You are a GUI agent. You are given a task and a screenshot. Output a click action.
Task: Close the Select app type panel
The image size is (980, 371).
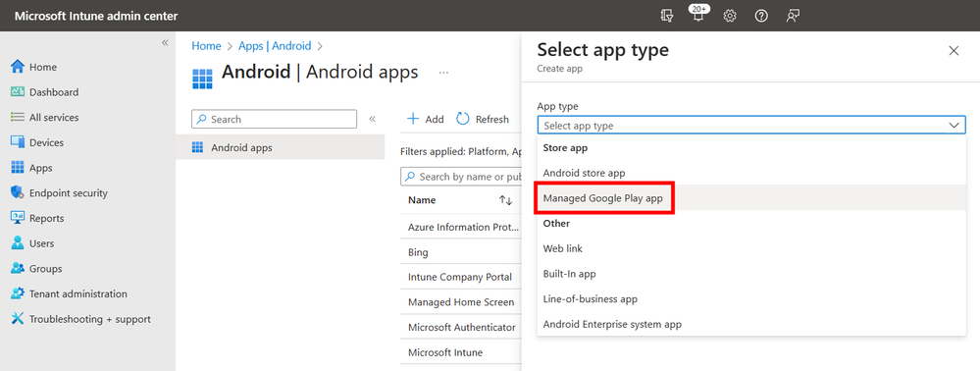[x=954, y=51]
